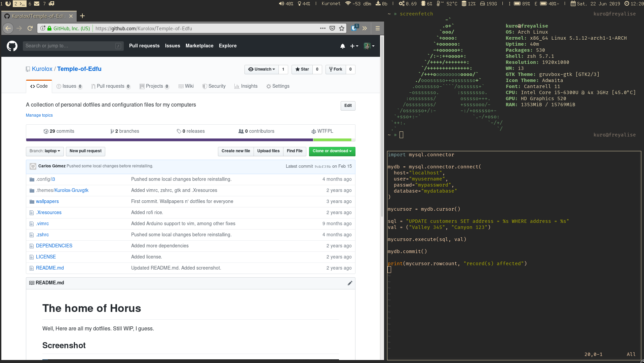
Task: Star the Temple-of-Edfu repository
Action: pyautogui.click(x=302, y=69)
